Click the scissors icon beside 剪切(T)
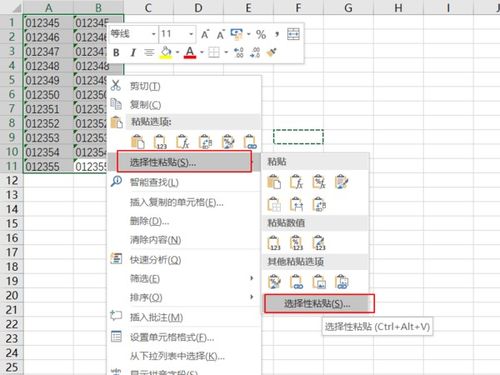Image resolution: width=500 pixels, height=375 pixels. (x=116, y=85)
